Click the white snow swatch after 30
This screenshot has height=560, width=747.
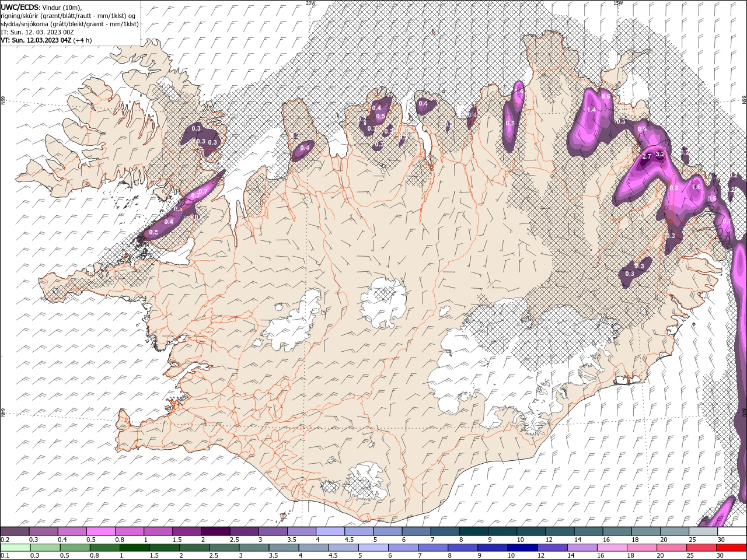[732, 531]
